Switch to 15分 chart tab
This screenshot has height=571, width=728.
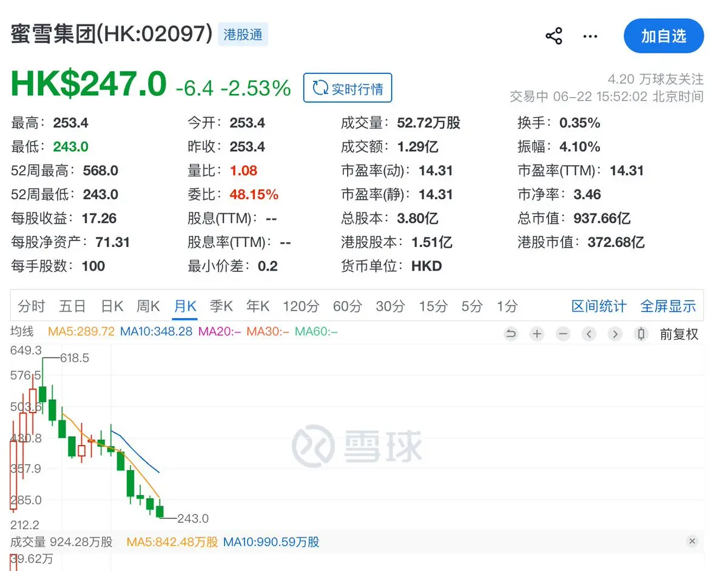(433, 306)
